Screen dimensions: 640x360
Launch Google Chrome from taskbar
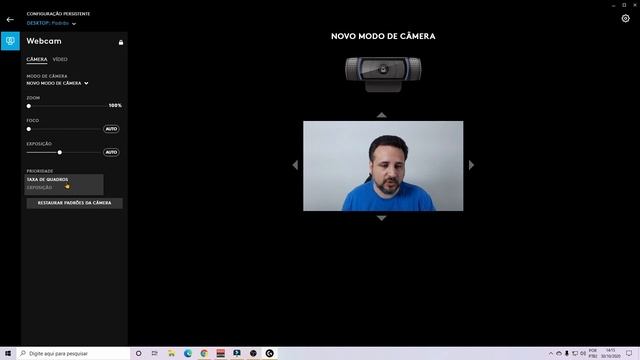click(x=204, y=353)
